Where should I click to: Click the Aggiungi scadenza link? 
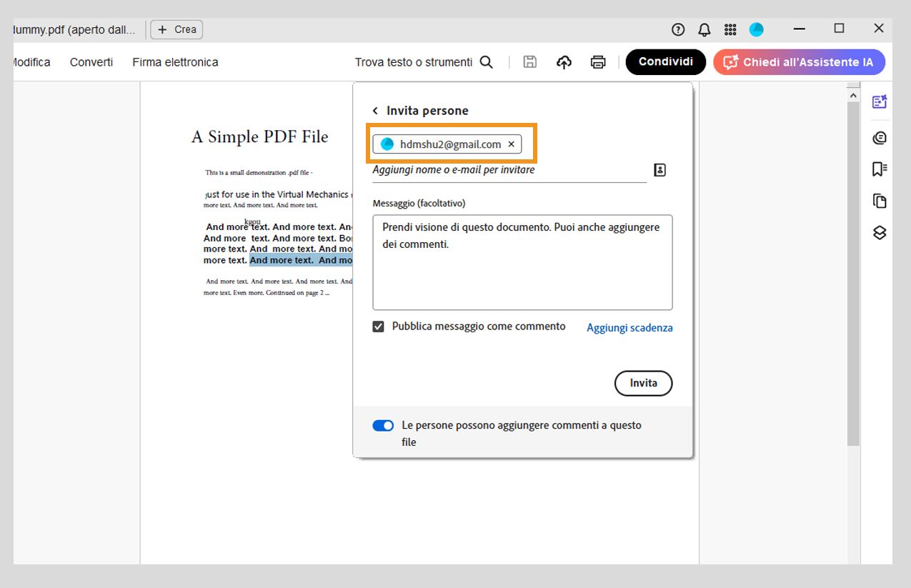coord(629,327)
